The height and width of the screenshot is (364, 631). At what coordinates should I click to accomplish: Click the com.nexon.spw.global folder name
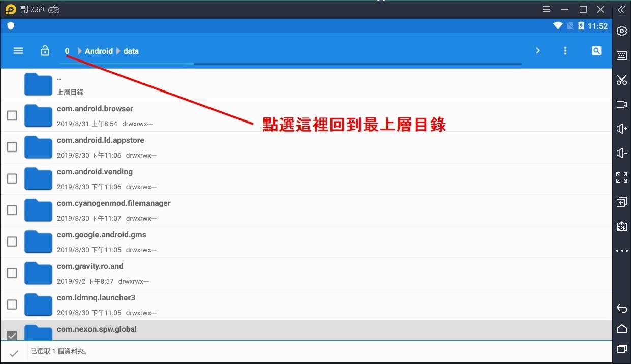97,329
